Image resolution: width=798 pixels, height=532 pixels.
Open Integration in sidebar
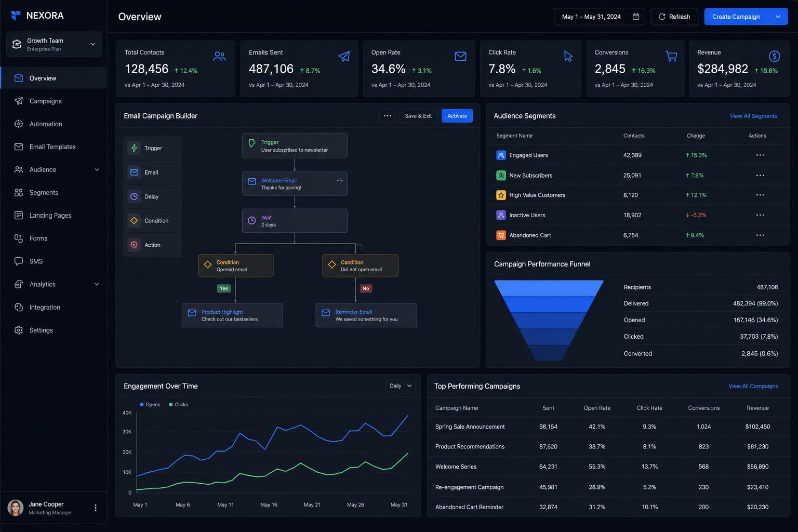point(54,307)
